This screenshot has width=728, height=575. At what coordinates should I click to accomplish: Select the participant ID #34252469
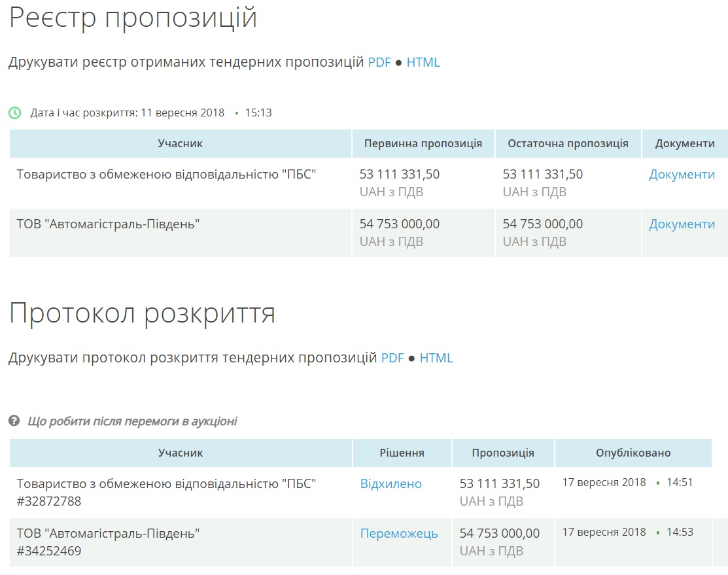pyautogui.click(x=49, y=551)
